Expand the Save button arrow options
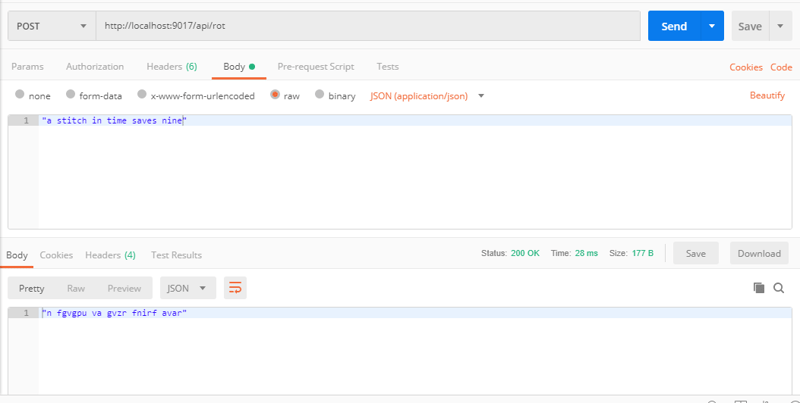Image resolution: width=800 pixels, height=403 pixels. click(x=780, y=26)
